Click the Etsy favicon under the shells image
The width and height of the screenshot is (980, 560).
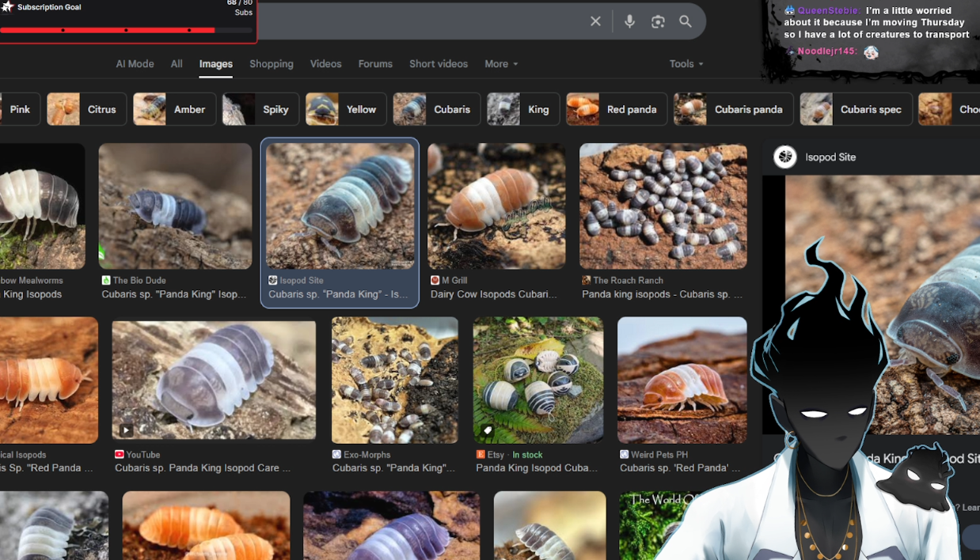click(x=481, y=455)
